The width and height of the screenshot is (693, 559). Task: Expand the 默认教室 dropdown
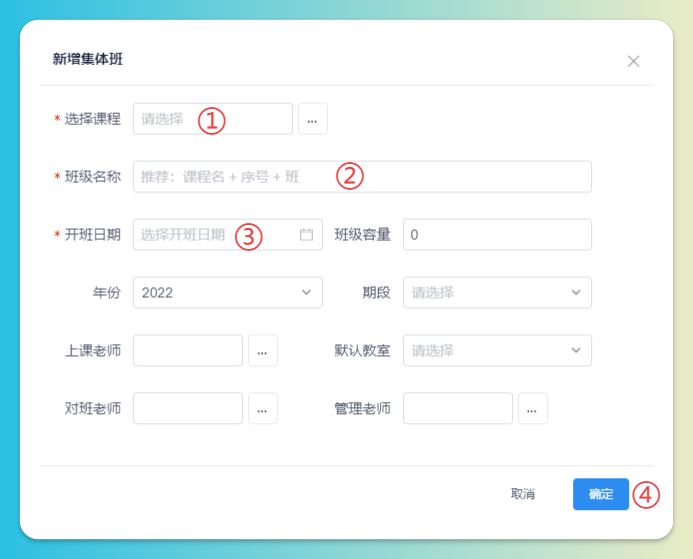pos(497,350)
